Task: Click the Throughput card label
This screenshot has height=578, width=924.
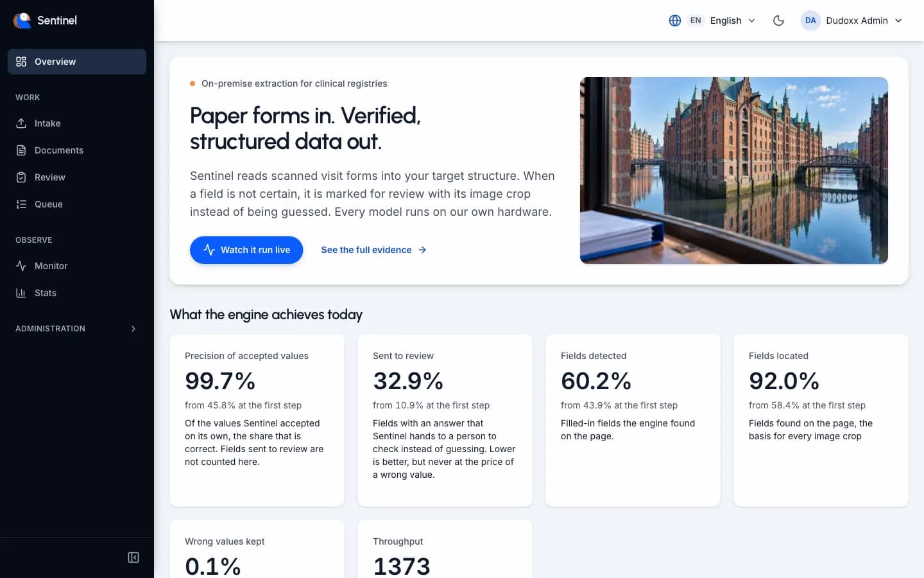Action: 398,541
